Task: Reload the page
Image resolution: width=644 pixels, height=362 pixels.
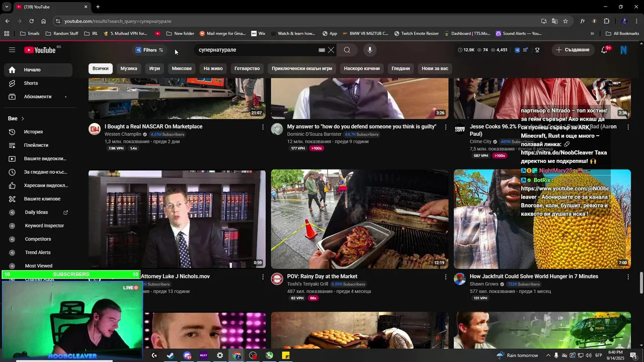Action: pyautogui.click(x=31, y=21)
